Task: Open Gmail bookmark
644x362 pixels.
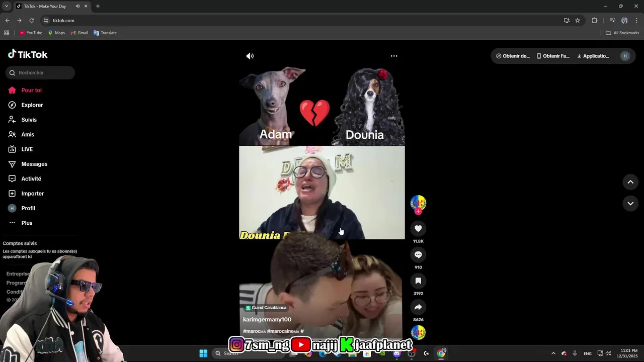Action: pos(79,33)
